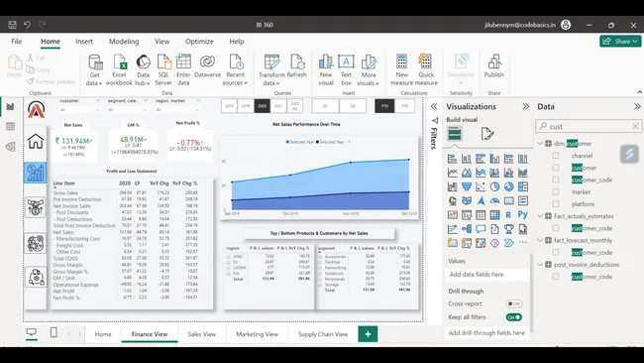Select the Stacked bar chart visual
This screenshot has height=363, width=644.
(453, 159)
